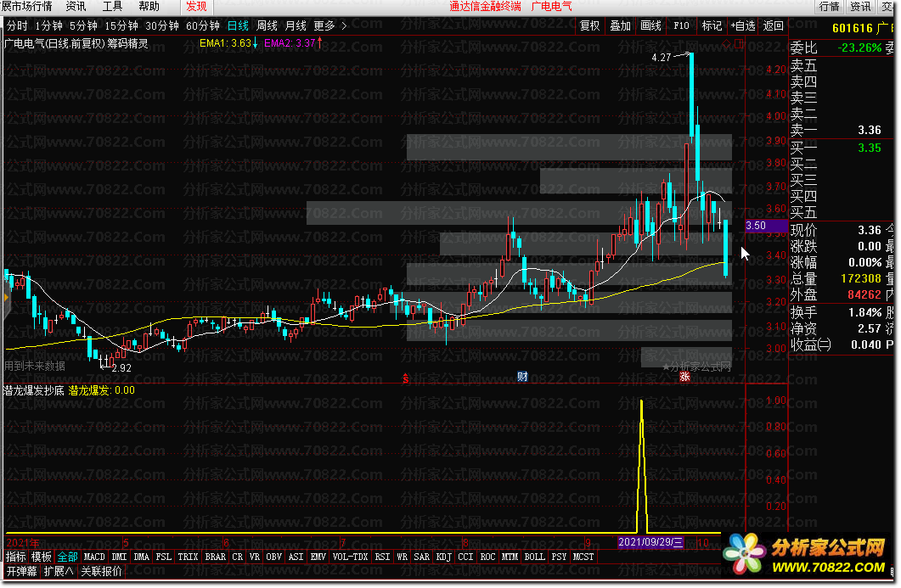Click the red S marker on chart
901x588 pixels.
pos(406,378)
